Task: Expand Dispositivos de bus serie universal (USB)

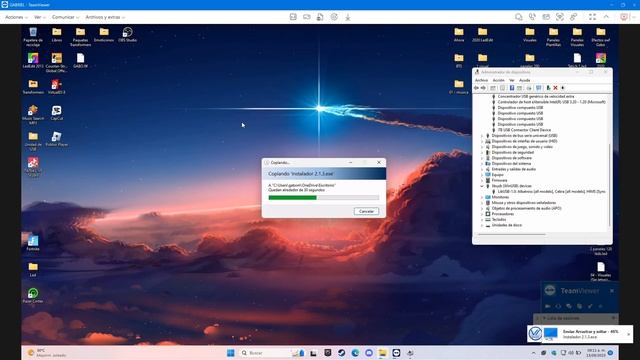Action: [482, 136]
